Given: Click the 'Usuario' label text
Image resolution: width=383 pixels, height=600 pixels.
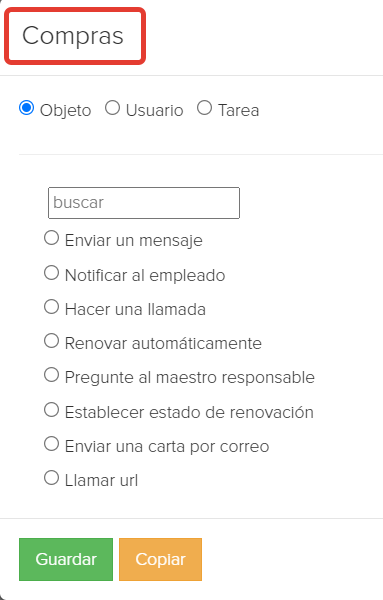Looking at the screenshot, I should click(155, 111).
